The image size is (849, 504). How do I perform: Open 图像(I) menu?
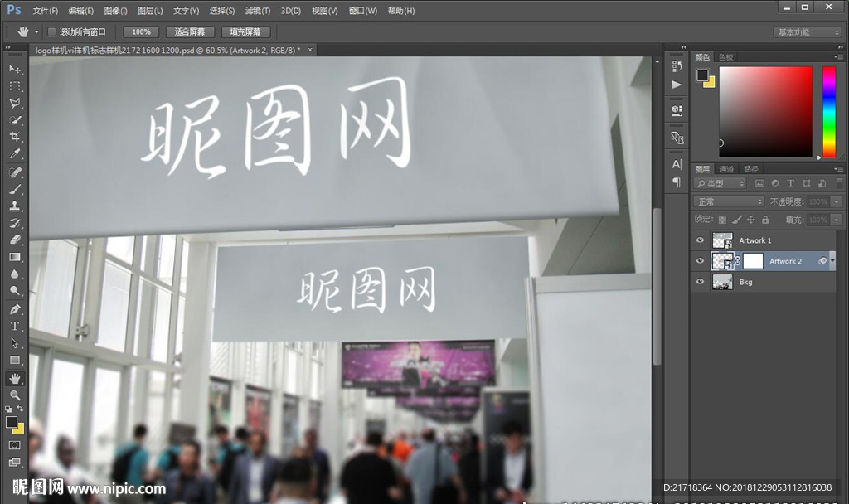click(115, 11)
